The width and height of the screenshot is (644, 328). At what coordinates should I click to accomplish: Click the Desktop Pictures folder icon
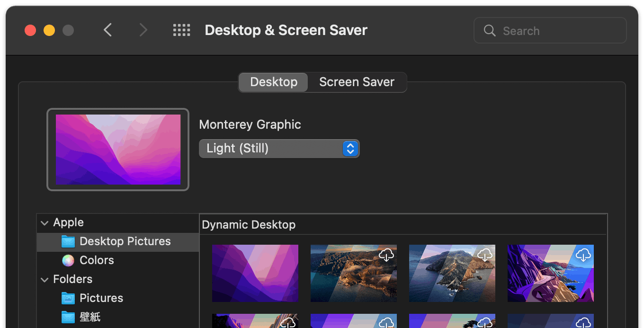(x=68, y=241)
